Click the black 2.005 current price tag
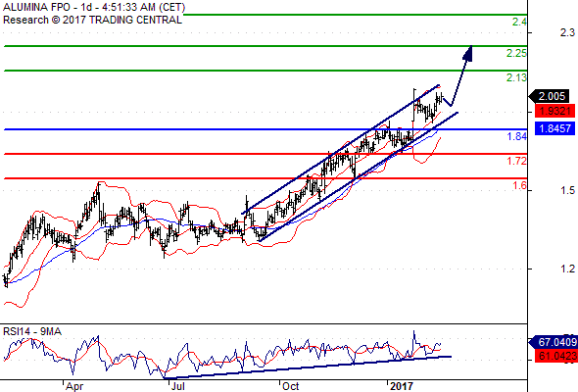 [550, 97]
